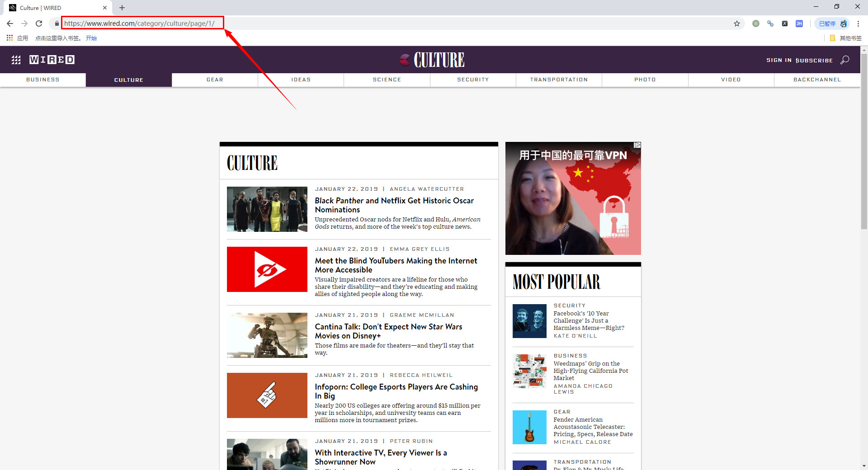Open Black Panther Oscar Nominations article
This screenshot has height=470, width=868.
(394, 205)
